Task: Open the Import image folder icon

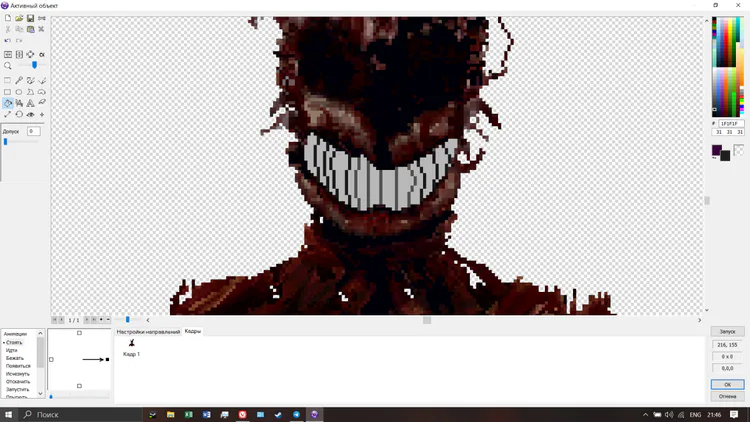Action: [x=19, y=18]
